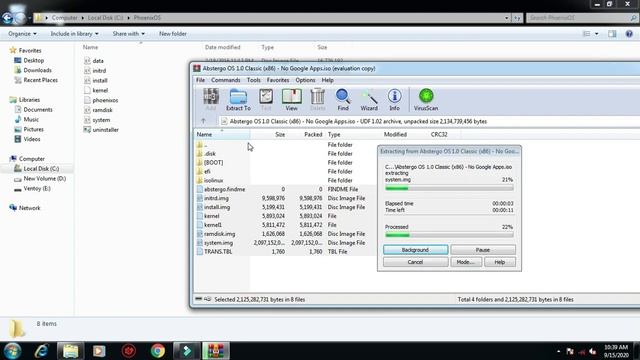Open WinRAR File menu
Image resolution: width=640 pixels, height=360 pixels.
(200, 80)
